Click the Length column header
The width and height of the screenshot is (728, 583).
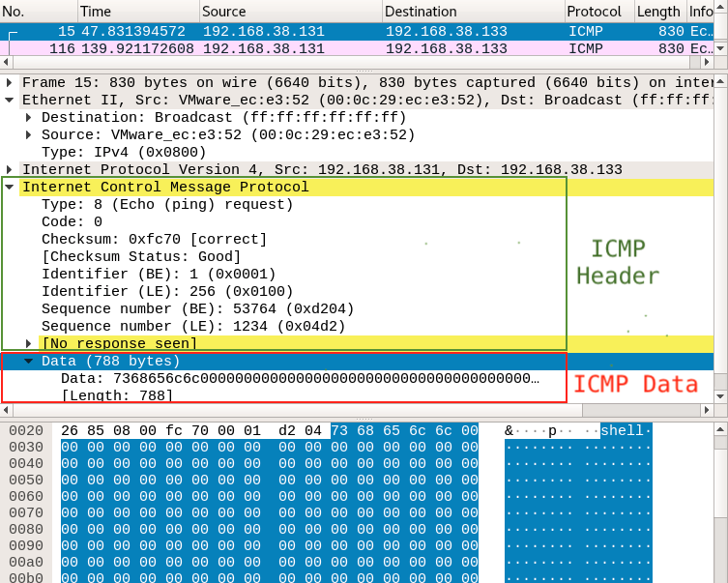coord(657,12)
